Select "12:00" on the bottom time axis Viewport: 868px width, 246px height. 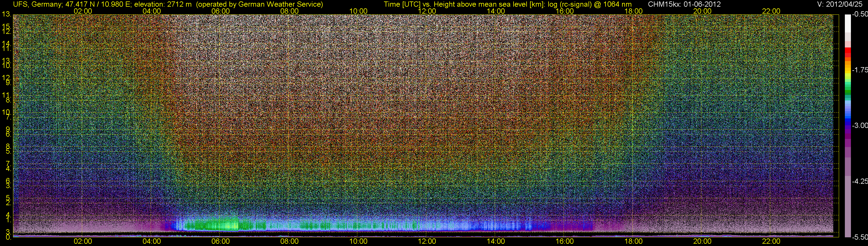tap(427, 241)
